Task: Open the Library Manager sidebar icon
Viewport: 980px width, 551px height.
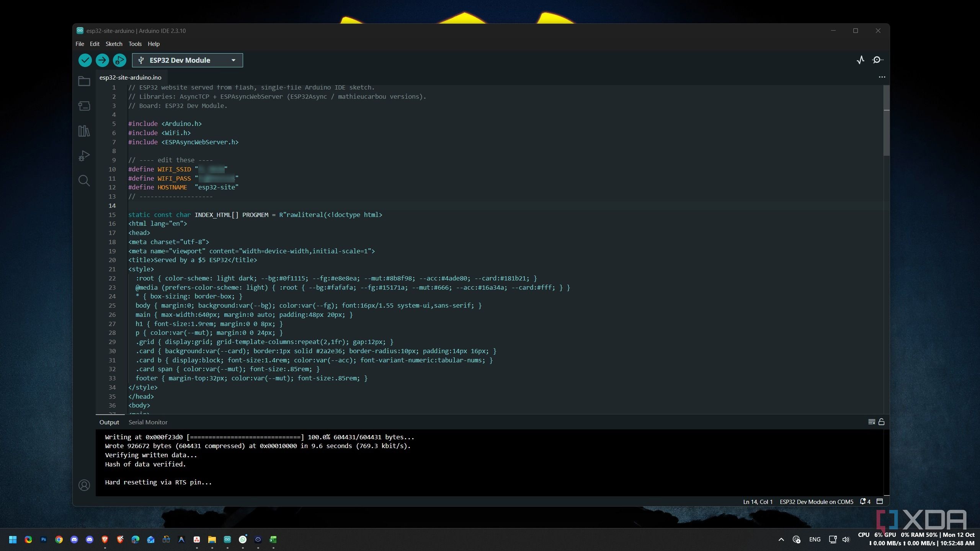Action: 84,131
